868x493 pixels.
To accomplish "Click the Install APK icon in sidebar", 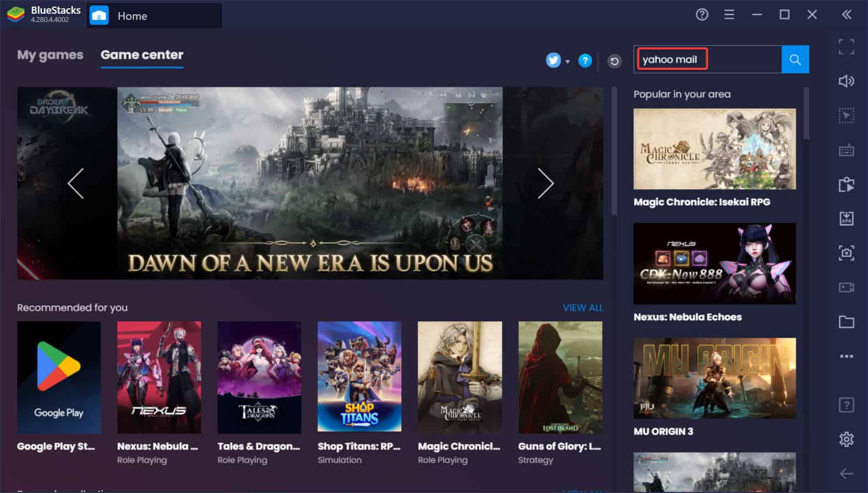I will [x=847, y=218].
